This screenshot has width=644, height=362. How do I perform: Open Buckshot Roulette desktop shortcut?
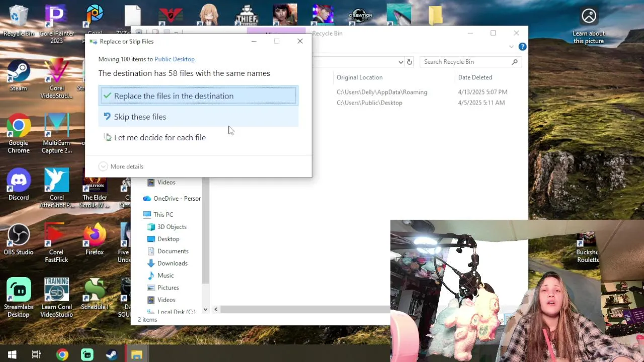click(x=587, y=246)
